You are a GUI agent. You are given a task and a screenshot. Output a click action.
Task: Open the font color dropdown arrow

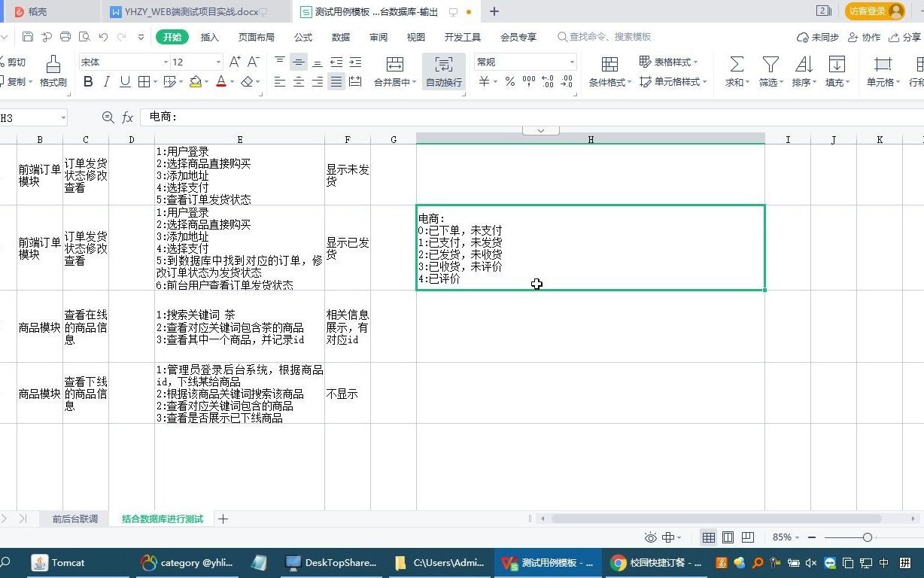pyautogui.click(x=233, y=82)
